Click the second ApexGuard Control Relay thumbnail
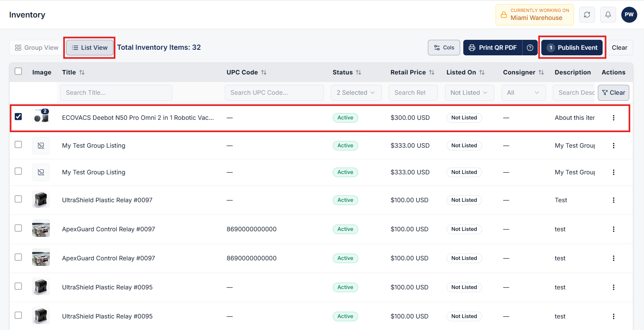Image resolution: width=644 pixels, height=330 pixels. click(41, 257)
